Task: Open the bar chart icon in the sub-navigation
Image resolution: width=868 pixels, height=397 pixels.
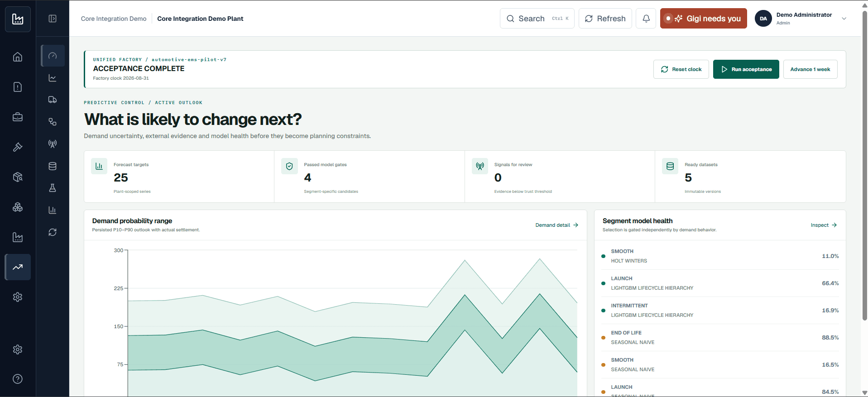Action: 53,210
